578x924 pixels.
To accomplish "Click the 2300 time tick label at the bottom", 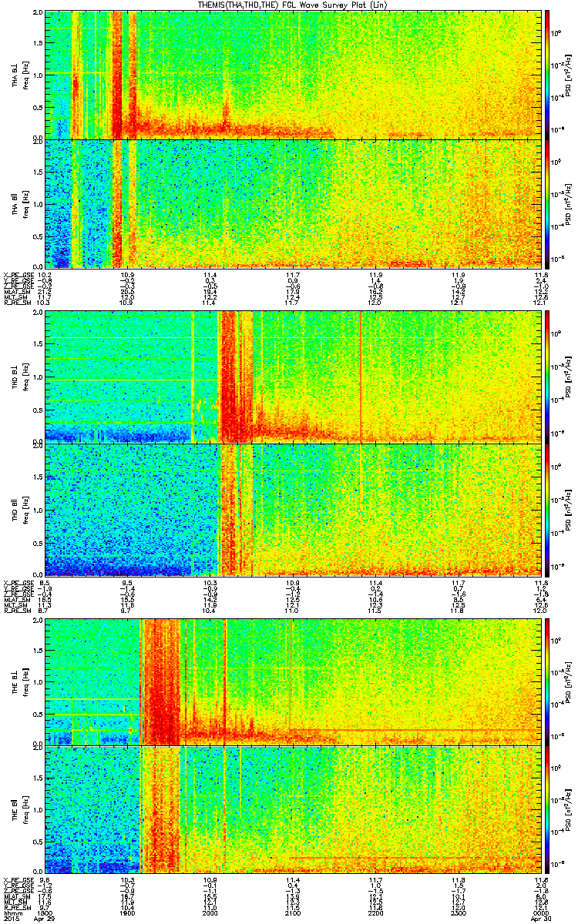I will click(x=457, y=912).
